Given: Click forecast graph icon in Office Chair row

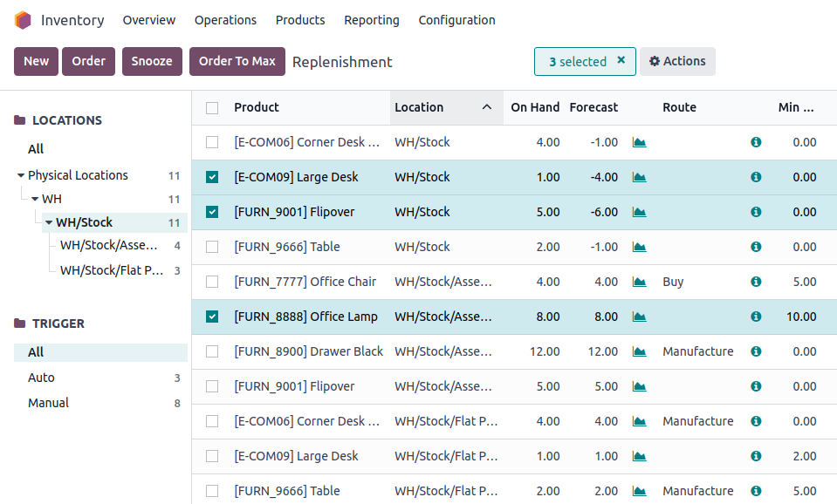Looking at the screenshot, I should click(639, 282).
